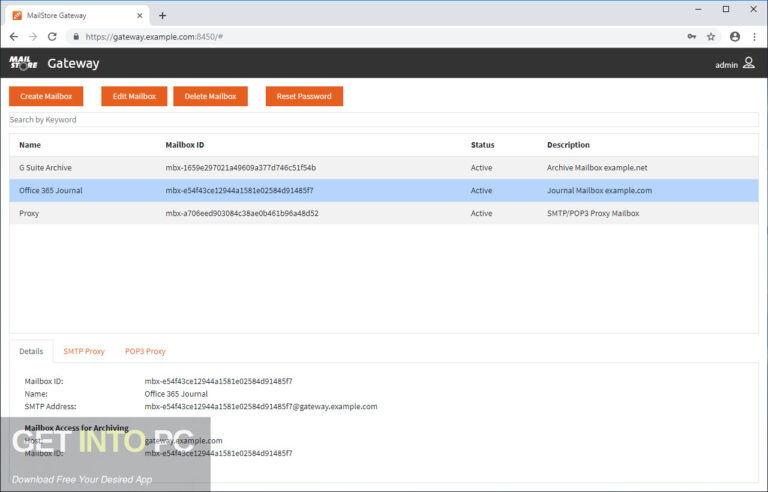Sort by the Name column header

(30, 145)
